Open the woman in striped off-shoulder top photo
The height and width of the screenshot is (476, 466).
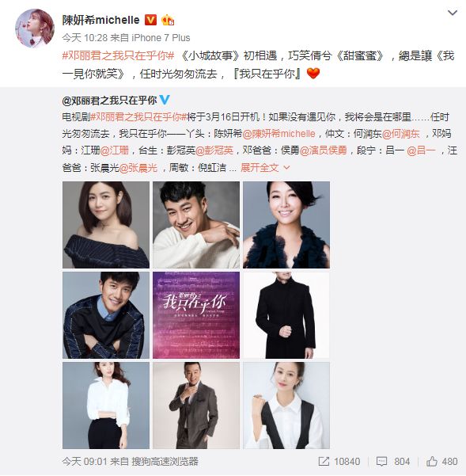click(106, 225)
